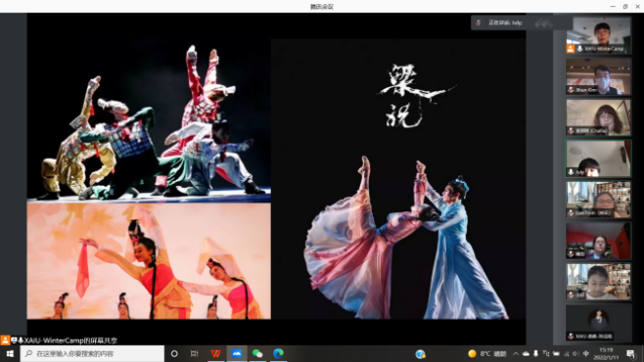
Task: Click the orange host icon on XAIU-WinterCamp tile
Action: [571, 49]
